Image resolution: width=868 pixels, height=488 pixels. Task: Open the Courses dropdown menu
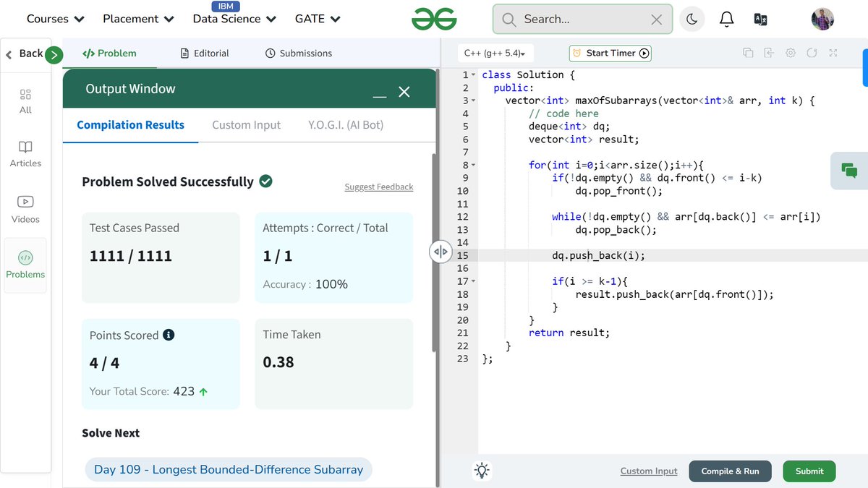tap(55, 19)
